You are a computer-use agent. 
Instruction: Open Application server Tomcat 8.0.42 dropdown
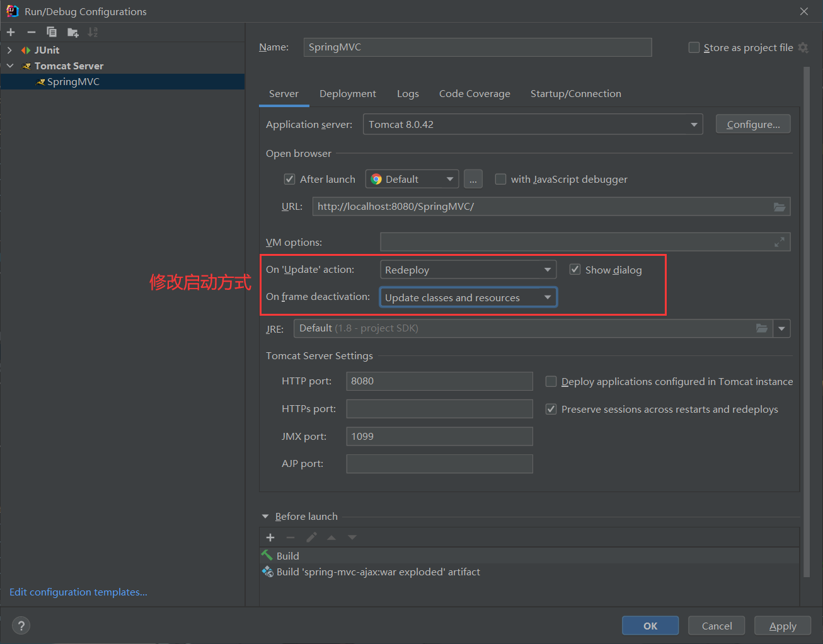pyautogui.click(x=532, y=124)
